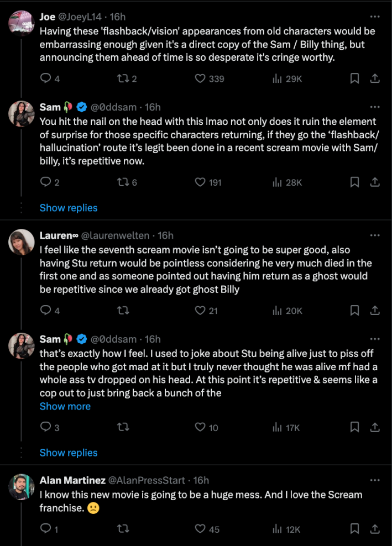Open Sam's profile via her avatar
This screenshot has width=392, height=546.
[21, 113]
